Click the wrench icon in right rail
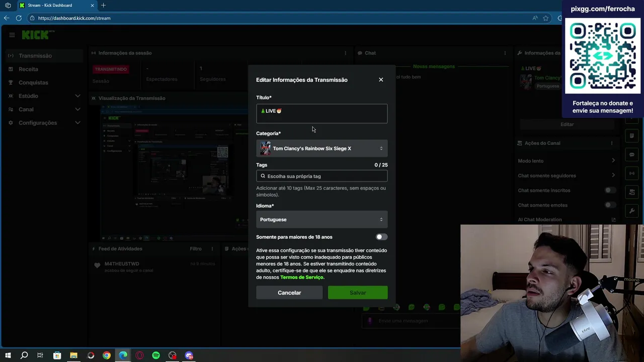The width and height of the screenshot is (644, 362). (x=632, y=211)
